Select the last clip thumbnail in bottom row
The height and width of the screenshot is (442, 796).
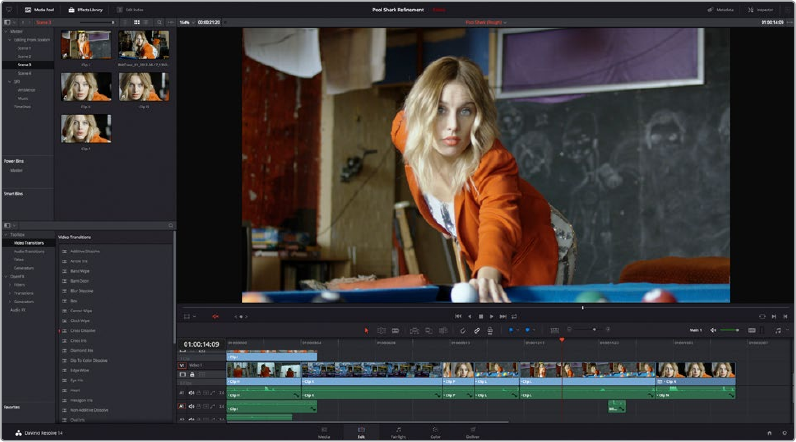[x=86, y=128]
